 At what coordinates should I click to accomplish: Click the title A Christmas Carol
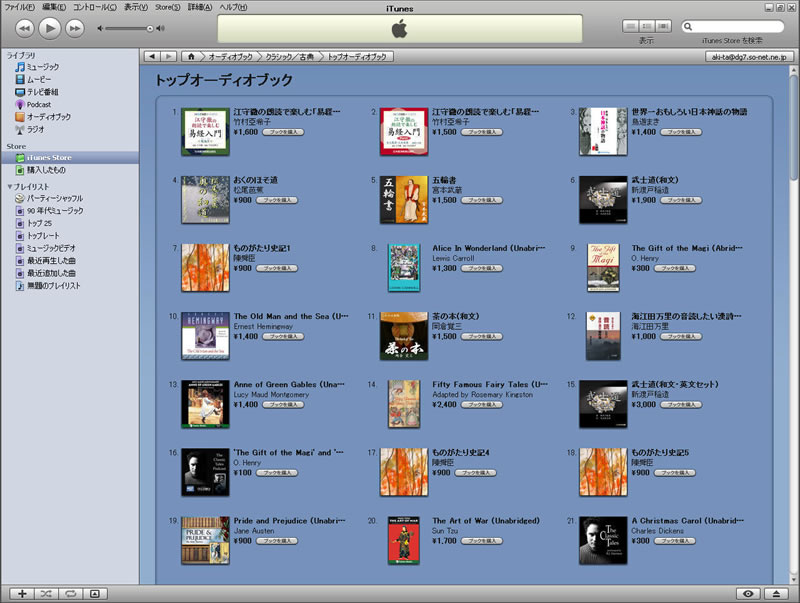(x=687, y=521)
